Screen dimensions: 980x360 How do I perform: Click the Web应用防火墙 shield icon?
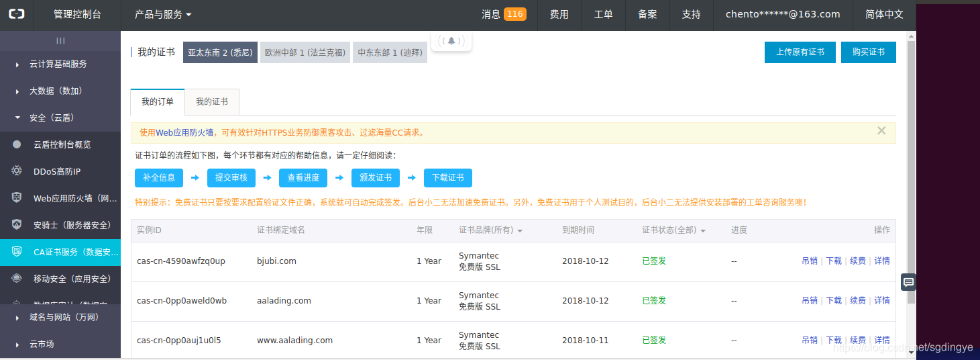[x=17, y=198]
